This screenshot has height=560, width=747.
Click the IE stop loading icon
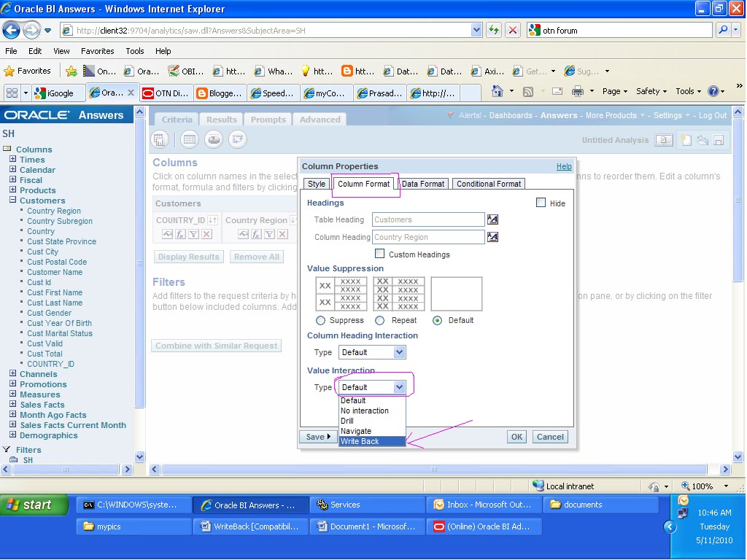(513, 31)
